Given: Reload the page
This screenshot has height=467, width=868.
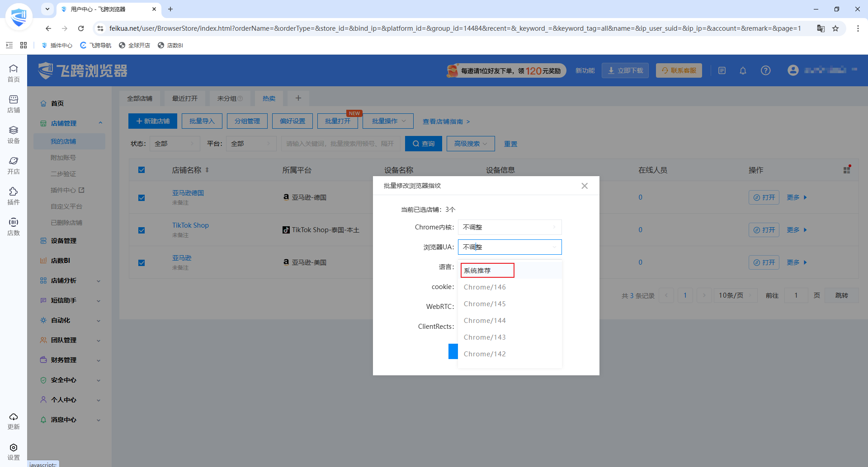Looking at the screenshot, I should coord(81,28).
